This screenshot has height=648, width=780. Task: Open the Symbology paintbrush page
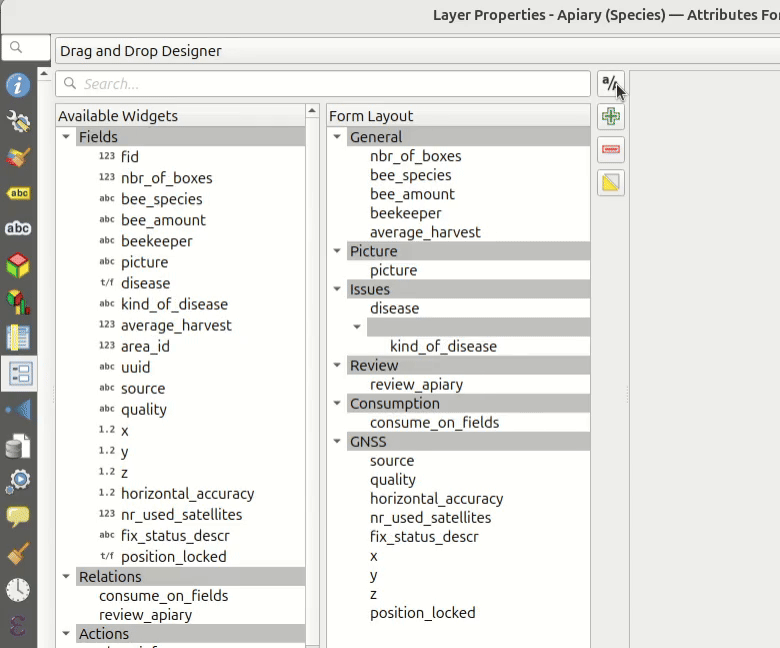point(18,158)
